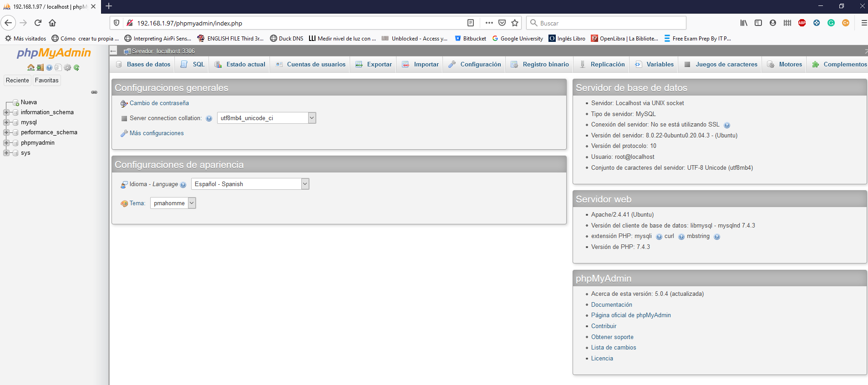Screen dimensions: 868x385
Task: Expand the performance_schema database node
Action: pos(6,132)
